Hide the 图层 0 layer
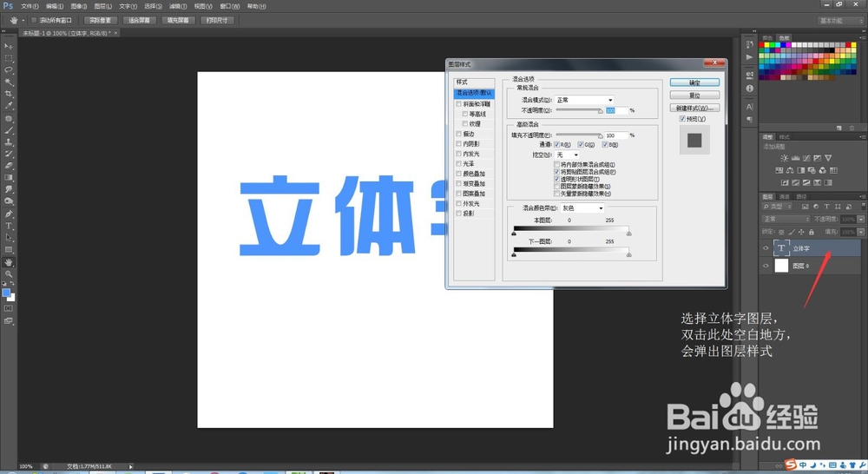The height and width of the screenshot is (474, 868). [x=766, y=266]
